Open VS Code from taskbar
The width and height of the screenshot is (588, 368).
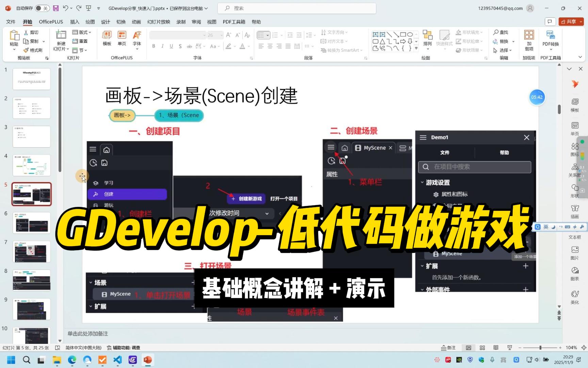(x=117, y=360)
